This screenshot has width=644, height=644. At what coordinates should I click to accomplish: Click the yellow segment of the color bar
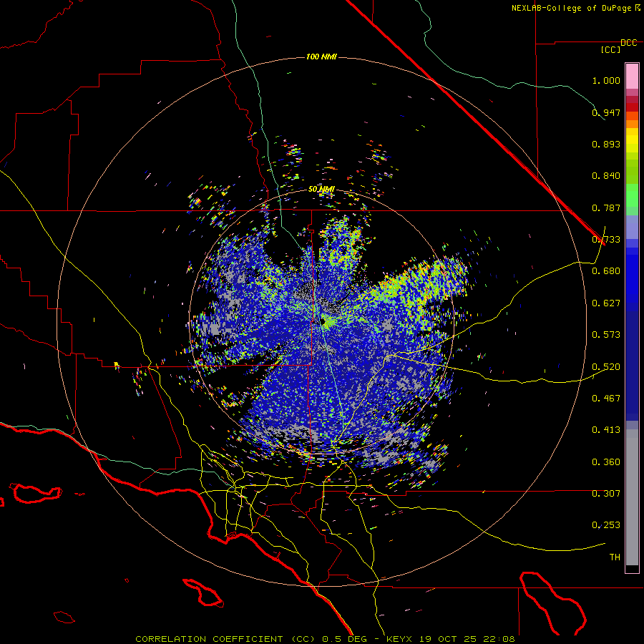[632, 140]
